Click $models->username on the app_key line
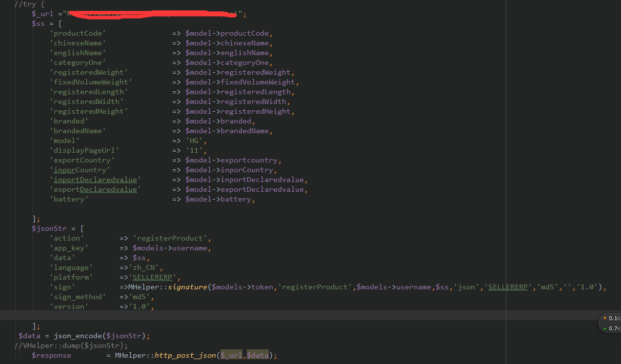 [170, 248]
